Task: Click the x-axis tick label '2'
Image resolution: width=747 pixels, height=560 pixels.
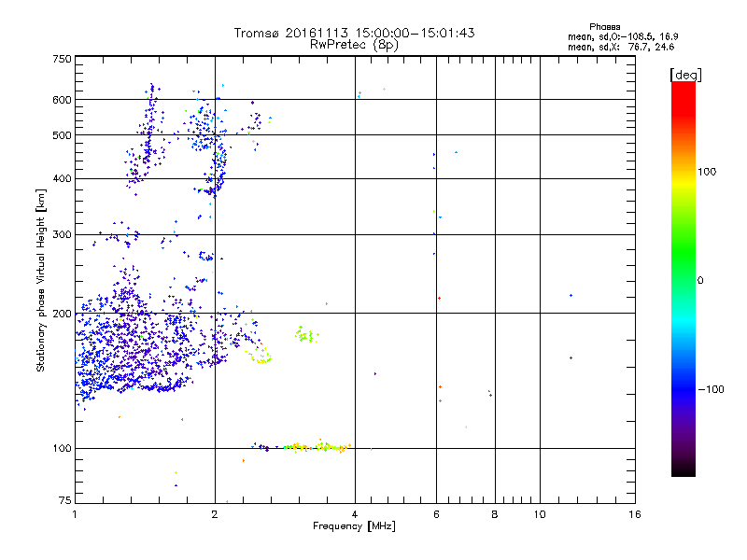Action: 215,514
